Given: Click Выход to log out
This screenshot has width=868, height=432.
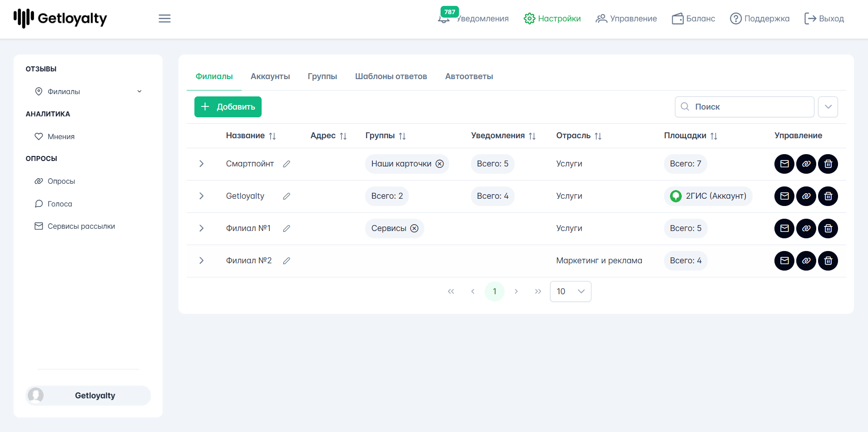Looking at the screenshot, I should (824, 19).
